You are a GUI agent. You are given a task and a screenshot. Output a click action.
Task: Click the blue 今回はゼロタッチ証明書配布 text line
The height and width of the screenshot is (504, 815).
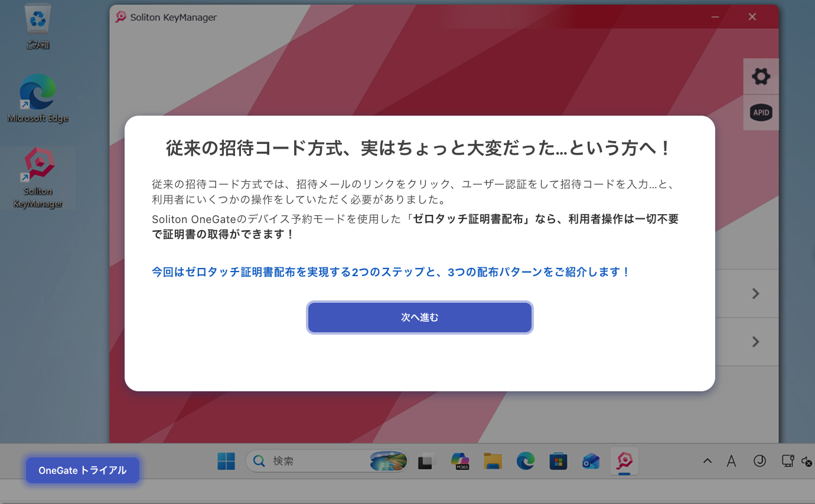(391, 272)
